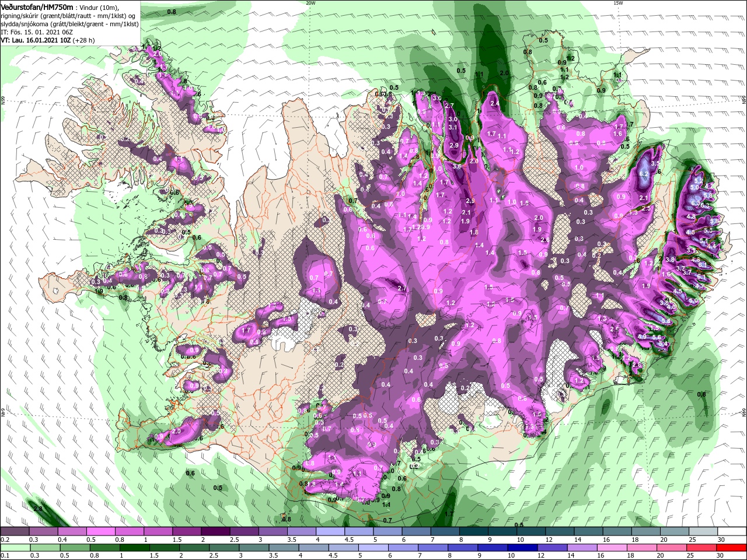This screenshot has width=747, height=560.
Task: Pick lower legend red swatch after 30
Action: pos(732,547)
